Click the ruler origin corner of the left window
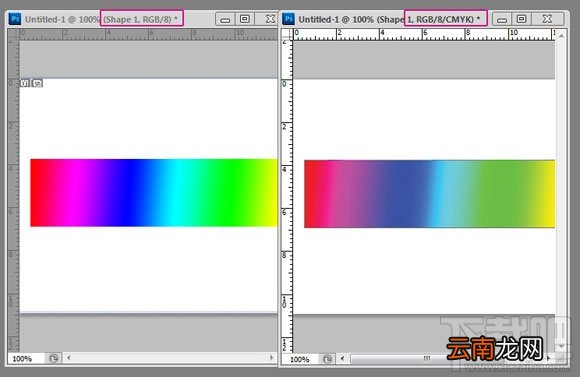 [x=14, y=34]
